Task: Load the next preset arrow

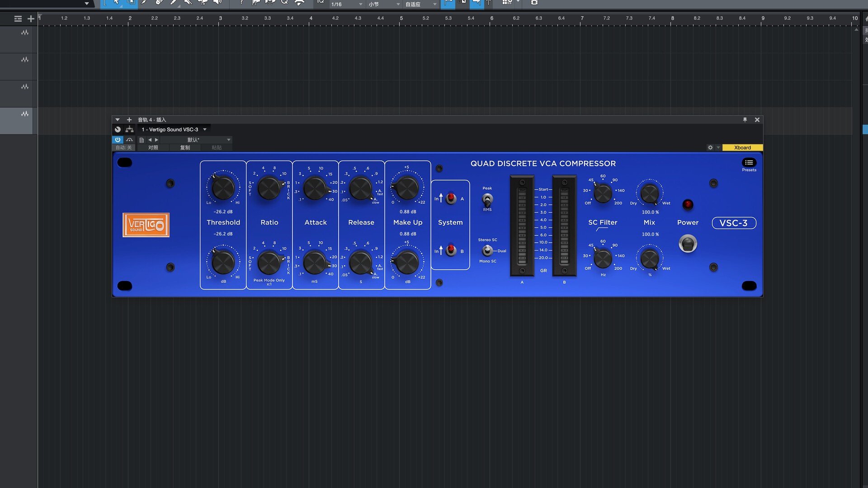Action: [x=156, y=140]
